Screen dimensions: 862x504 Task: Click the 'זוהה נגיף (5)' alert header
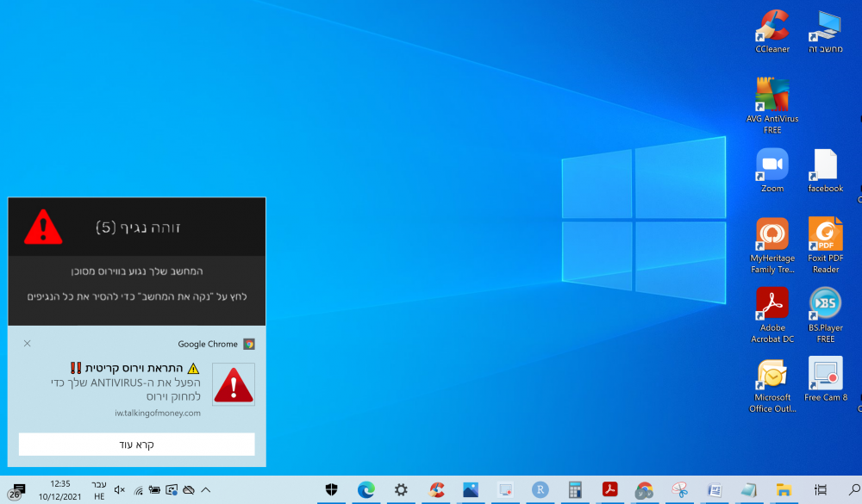click(x=138, y=227)
